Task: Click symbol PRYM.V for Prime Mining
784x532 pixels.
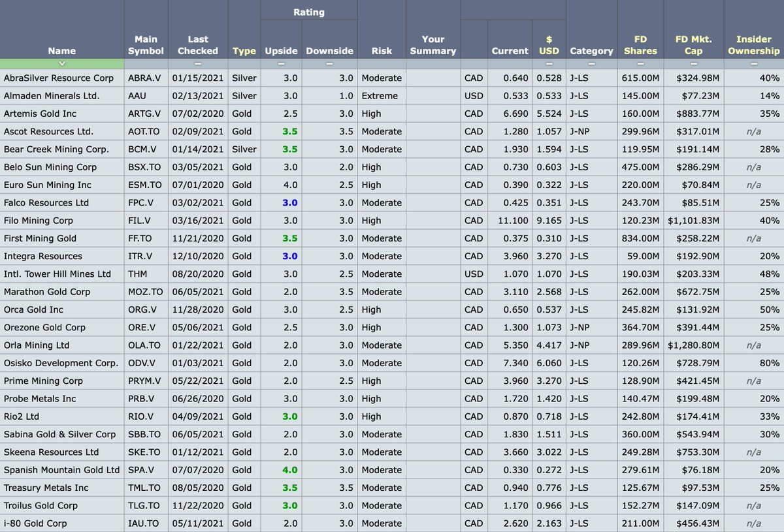Action: pyautogui.click(x=144, y=381)
